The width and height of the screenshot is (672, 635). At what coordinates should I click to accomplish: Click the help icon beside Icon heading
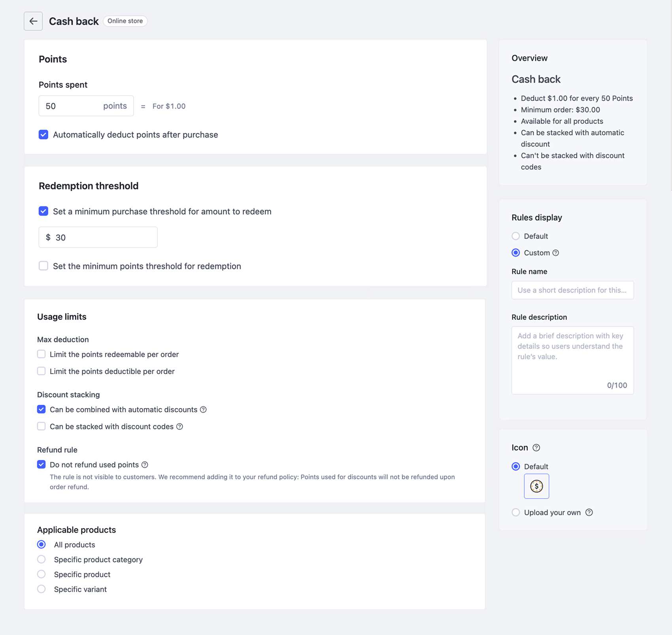536,448
